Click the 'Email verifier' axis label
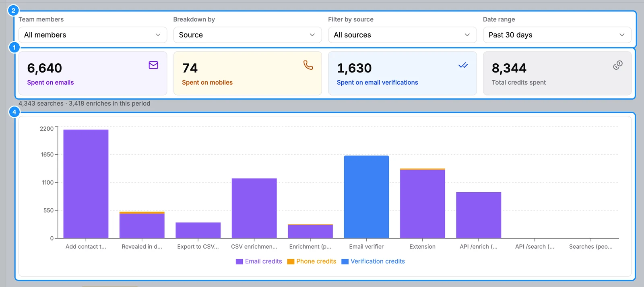The image size is (644, 287). click(x=366, y=247)
